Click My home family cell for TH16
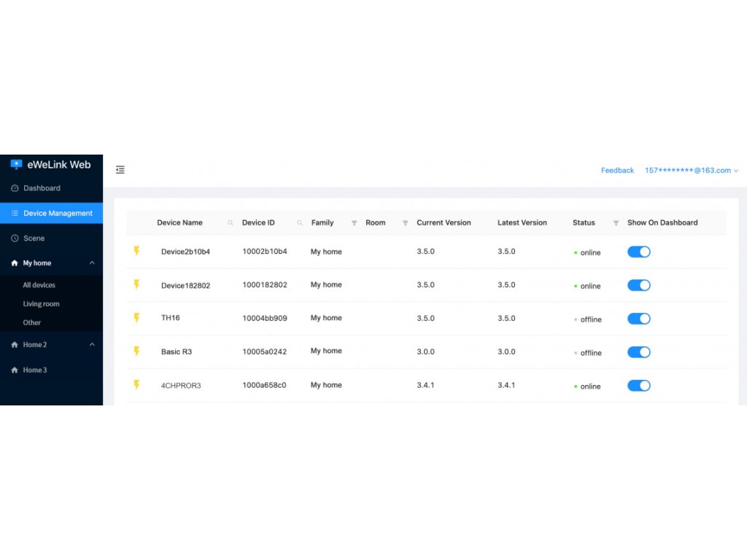This screenshot has width=747, height=560. tap(326, 318)
